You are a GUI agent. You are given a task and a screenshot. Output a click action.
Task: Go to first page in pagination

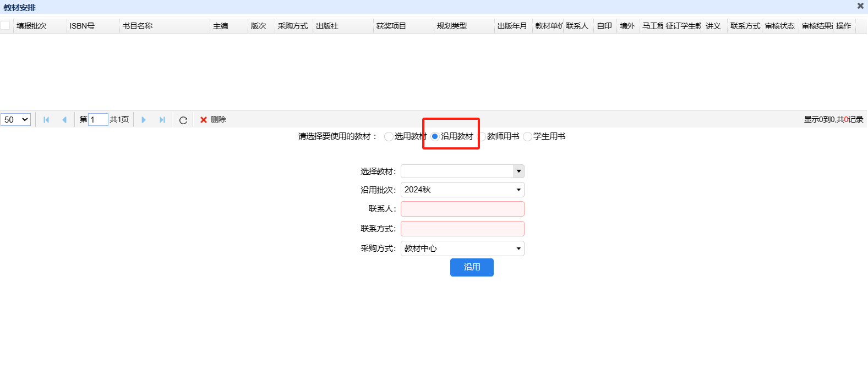point(46,120)
